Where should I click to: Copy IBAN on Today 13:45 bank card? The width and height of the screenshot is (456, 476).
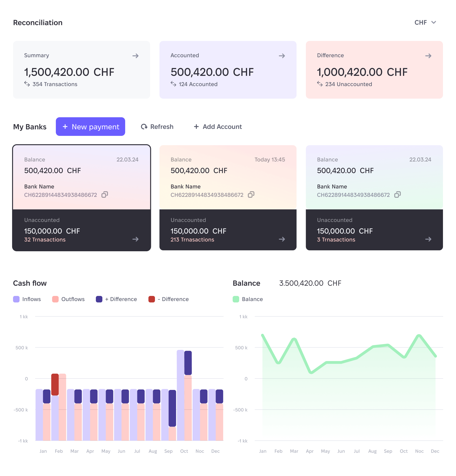point(251,194)
